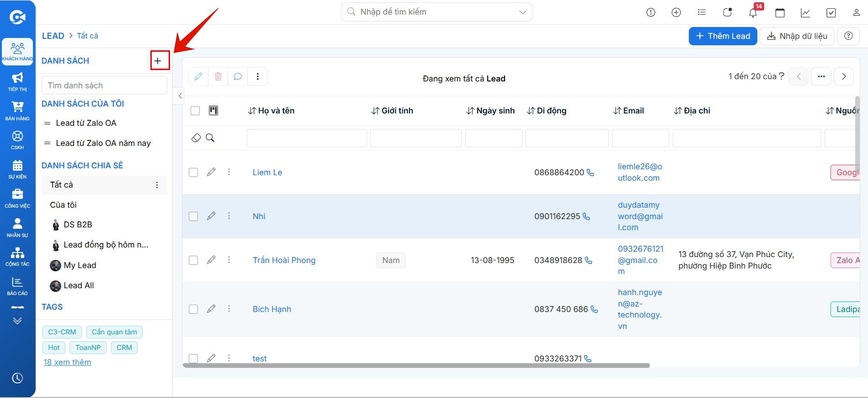Open the Nhân Sự module
Image resolution: width=868 pixels, height=398 pixels.
(x=17, y=227)
